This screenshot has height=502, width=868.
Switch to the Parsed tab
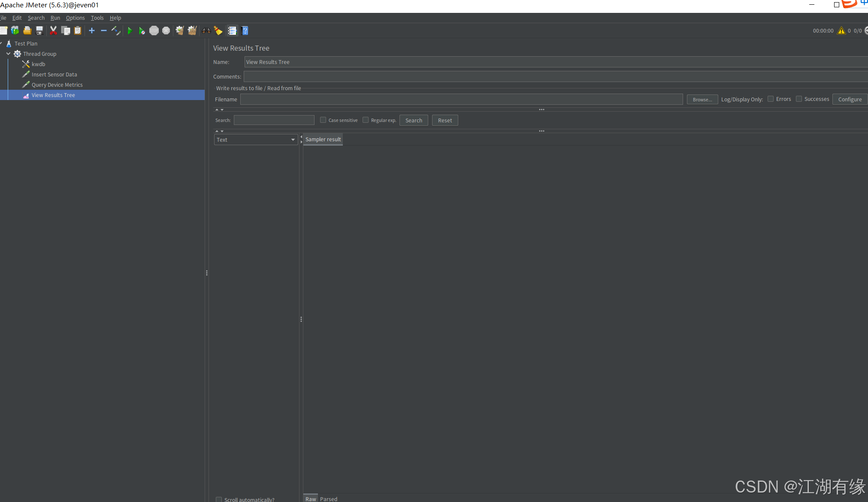pos(329,499)
